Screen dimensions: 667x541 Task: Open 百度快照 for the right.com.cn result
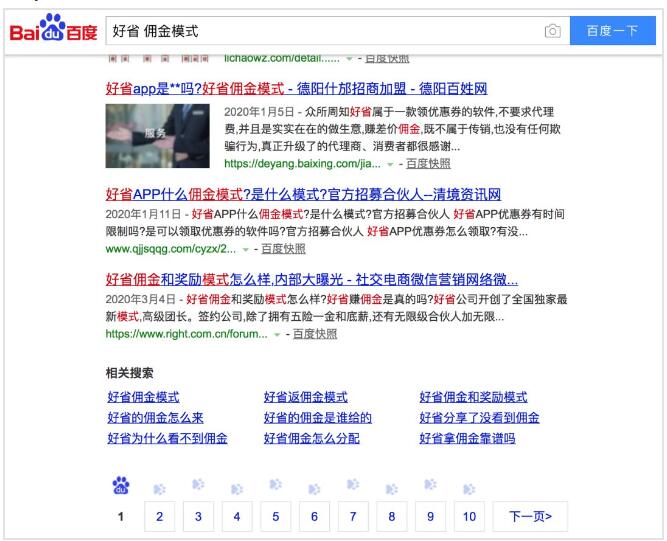click(x=315, y=334)
